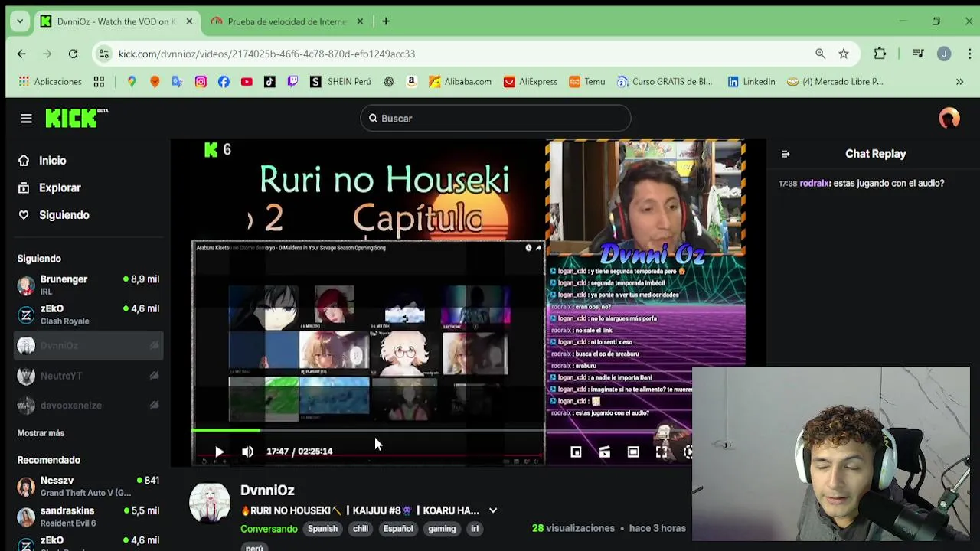Viewport: 980px width, 551px height.
Task: Bookmark this page with the star
Action: coord(843,54)
